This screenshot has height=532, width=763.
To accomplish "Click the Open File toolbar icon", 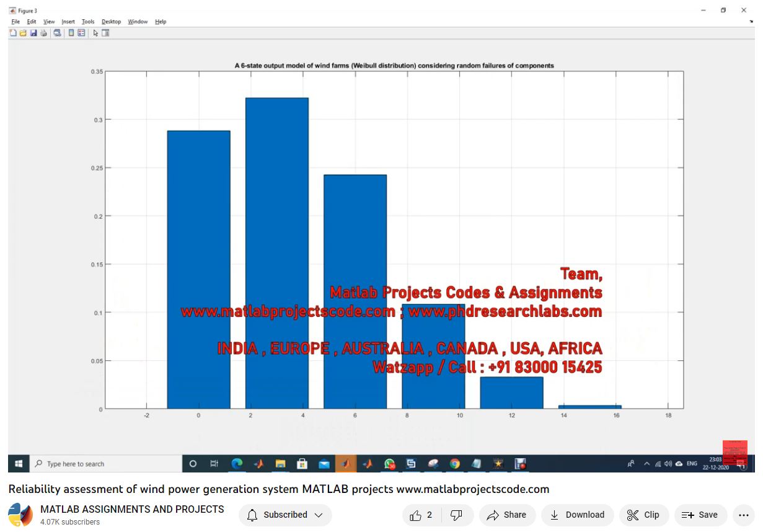I will pos(23,33).
